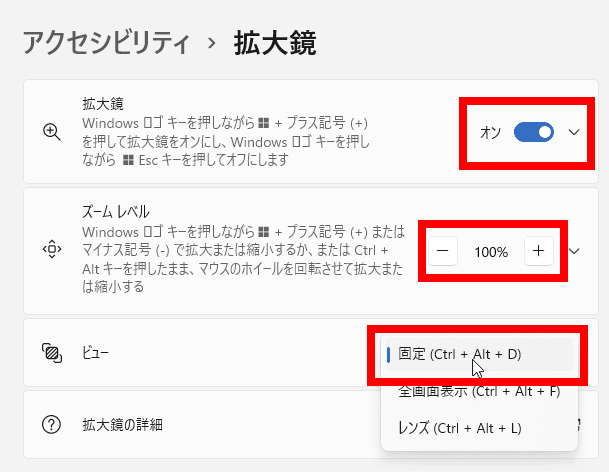The height and width of the screenshot is (472, 609).
Task: Expand the 拡大鏡 section chevron
Action: click(574, 132)
